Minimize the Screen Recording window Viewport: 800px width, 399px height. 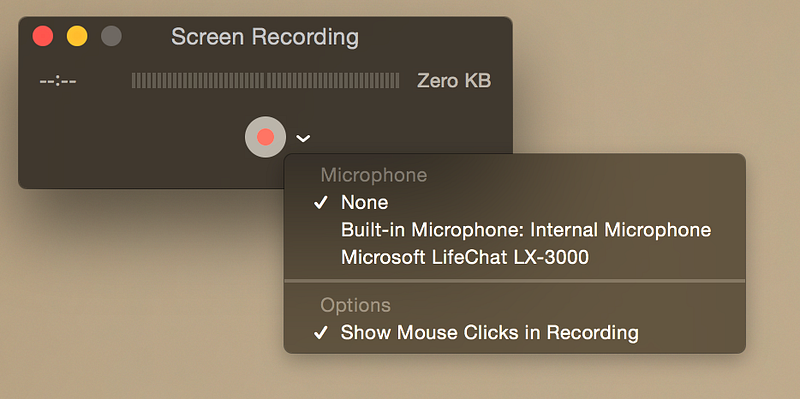77,37
